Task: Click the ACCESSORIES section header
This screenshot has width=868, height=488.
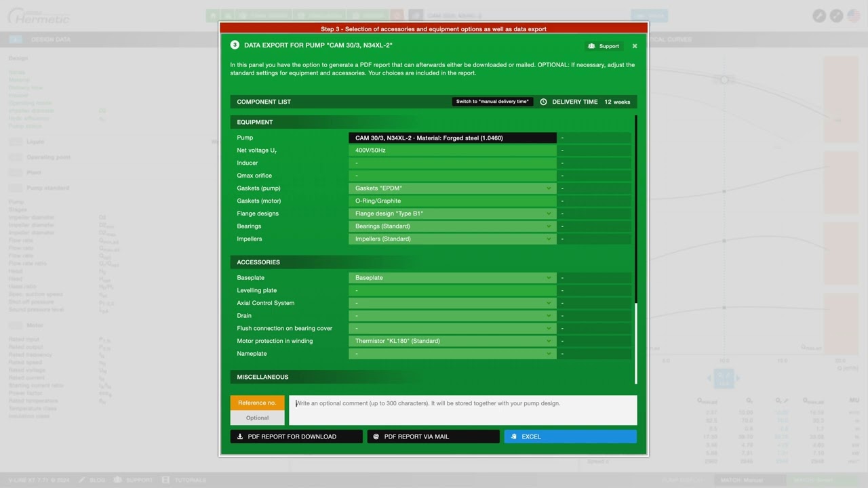Action: coord(258,262)
